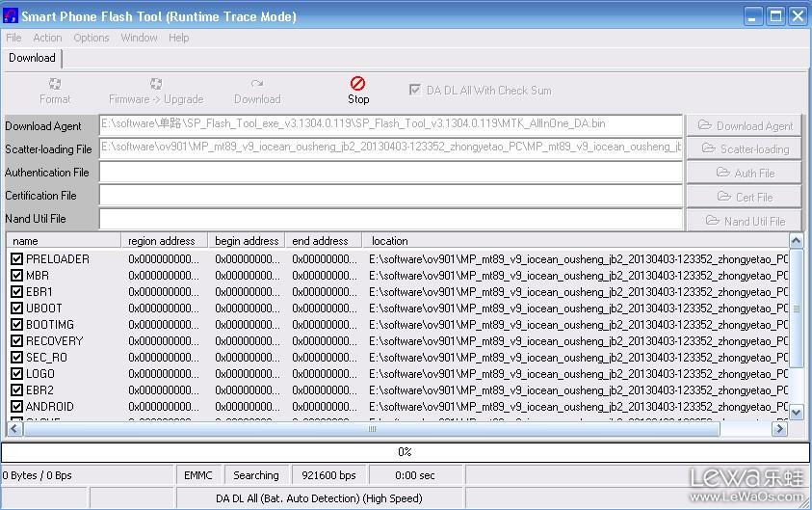The width and height of the screenshot is (812, 510).
Task: Click the Authentication File input field
Action: point(390,173)
